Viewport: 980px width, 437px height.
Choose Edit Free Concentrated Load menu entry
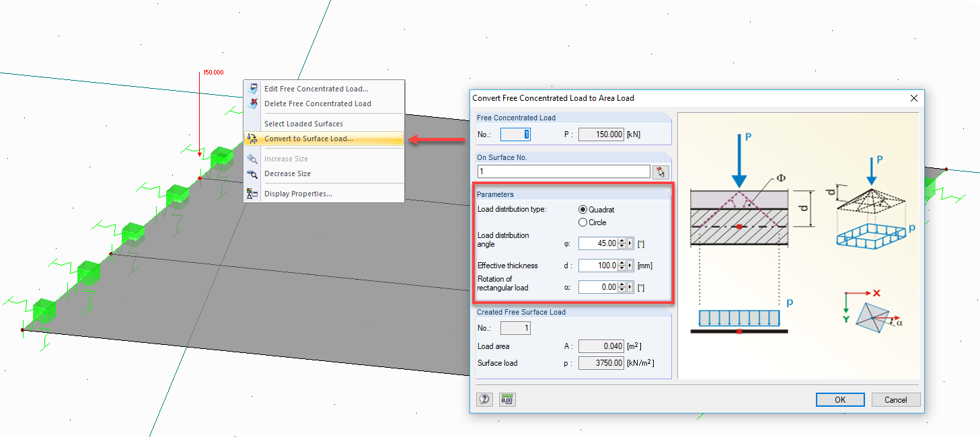[324, 89]
